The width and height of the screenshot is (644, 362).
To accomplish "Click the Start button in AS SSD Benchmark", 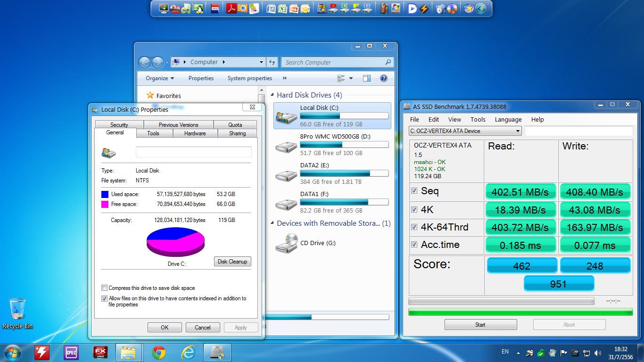I will [480, 324].
